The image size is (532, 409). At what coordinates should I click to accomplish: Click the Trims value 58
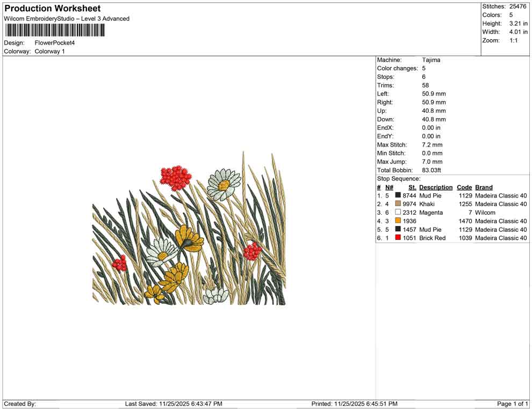[426, 85]
